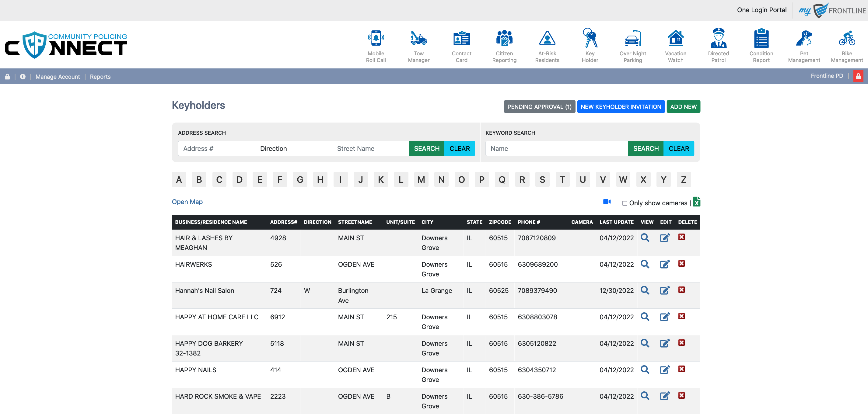The height and width of the screenshot is (416, 868).
Task: Edit Hannah's Nail Salon record
Action: (x=664, y=290)
